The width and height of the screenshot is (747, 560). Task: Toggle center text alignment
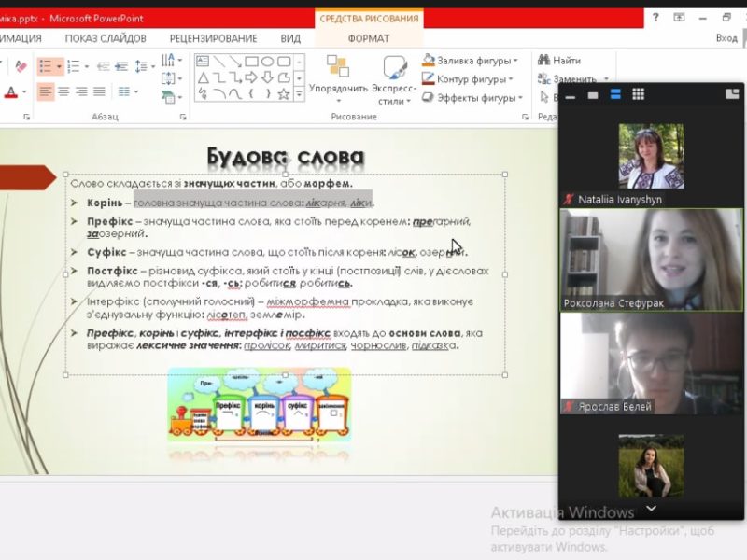tap(63, 91)
